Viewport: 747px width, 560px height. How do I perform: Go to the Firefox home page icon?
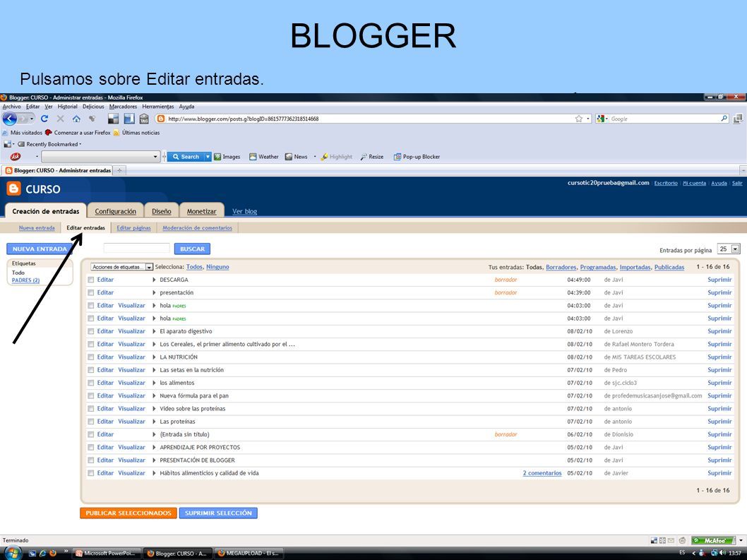click(x=76, y=119)
